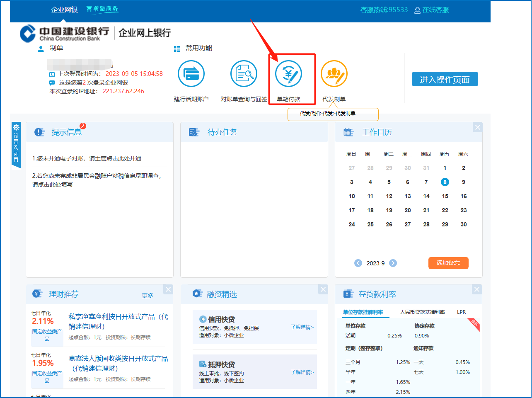Open the 单笔付款 single payment icon

(289, 74)
